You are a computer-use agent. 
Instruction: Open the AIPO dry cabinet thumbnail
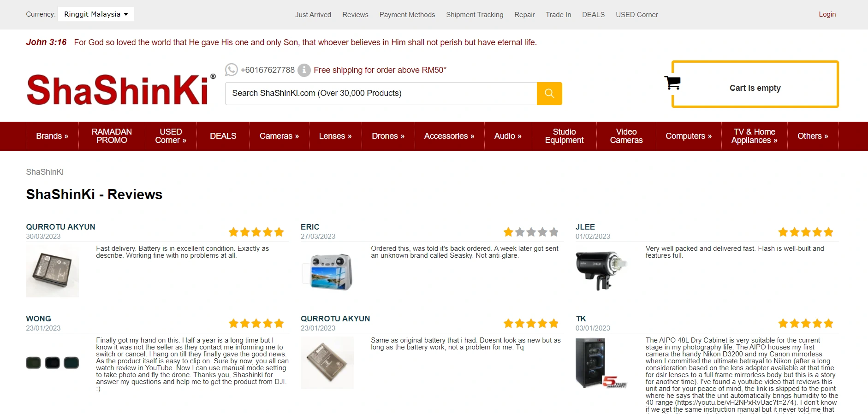(601, 363)
